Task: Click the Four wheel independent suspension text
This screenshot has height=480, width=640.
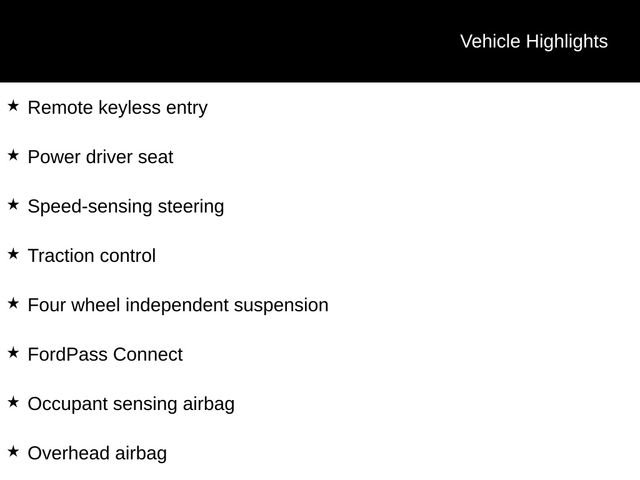Action: tap(177, 305)
